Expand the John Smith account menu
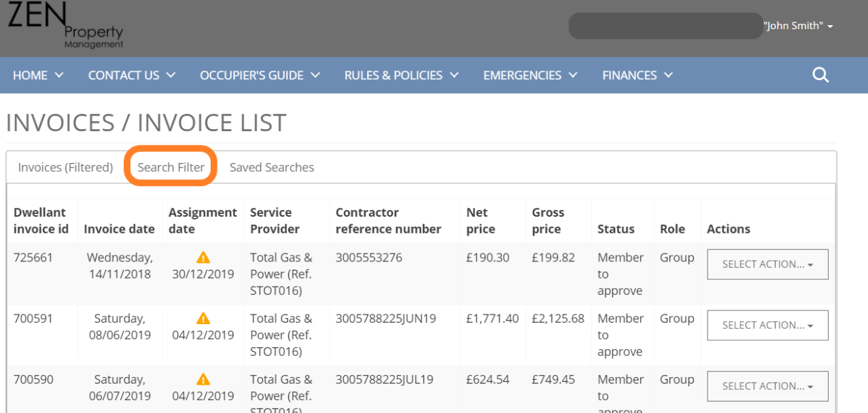 (798, 25)
